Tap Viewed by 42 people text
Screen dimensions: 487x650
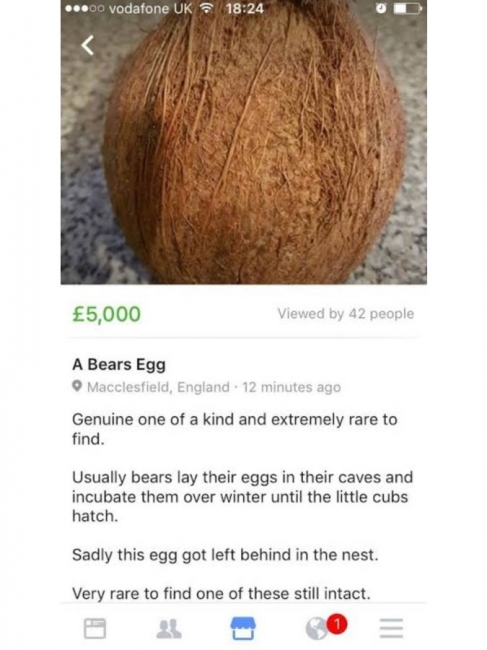[x=346, y=314]
